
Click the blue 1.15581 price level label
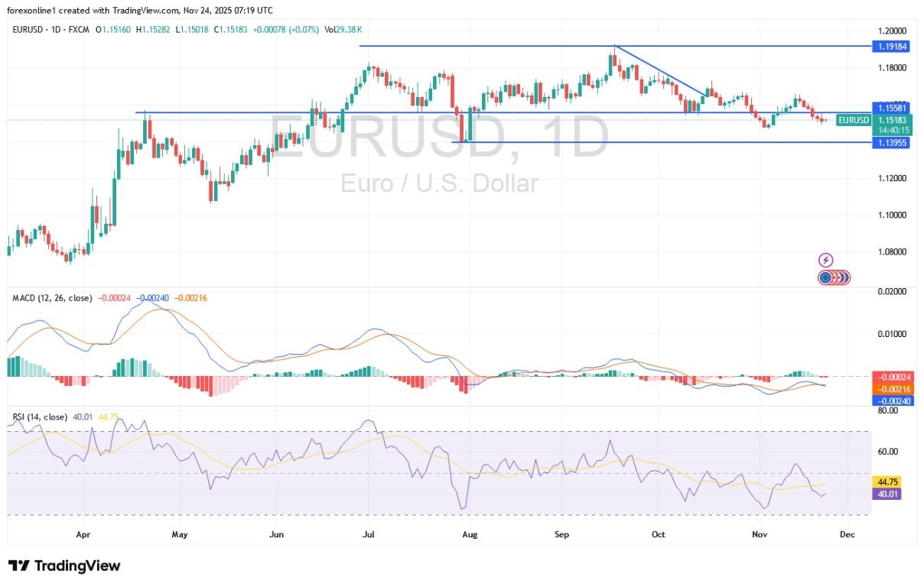click(892, 108)
